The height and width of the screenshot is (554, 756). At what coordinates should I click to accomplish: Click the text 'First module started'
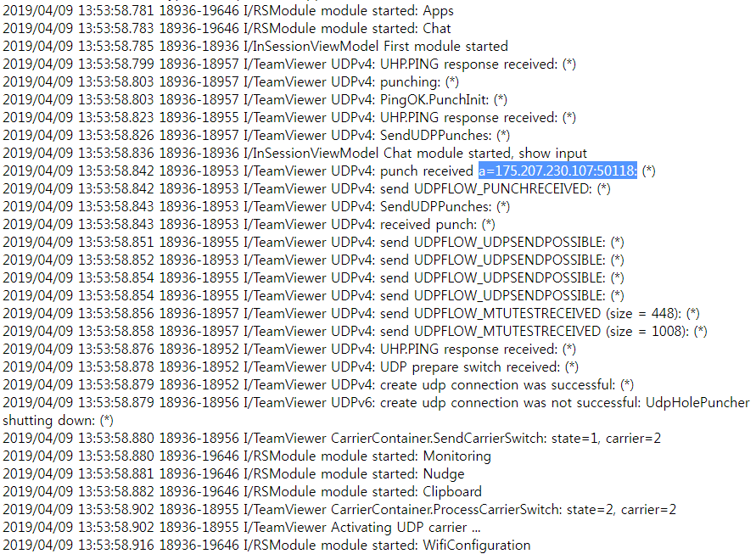(445, 47)
